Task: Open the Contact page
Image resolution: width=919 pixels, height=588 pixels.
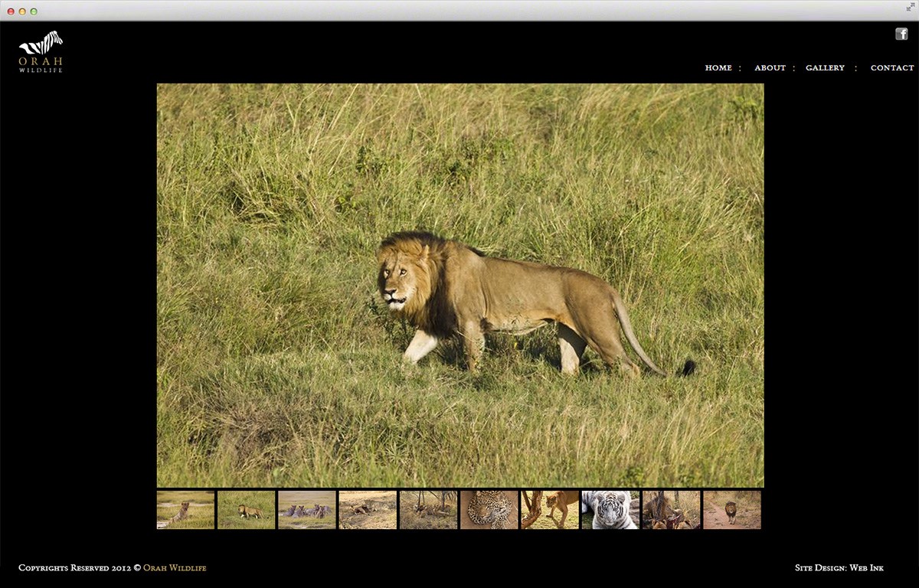Action: pyautogui.click(x=891, y=68)
